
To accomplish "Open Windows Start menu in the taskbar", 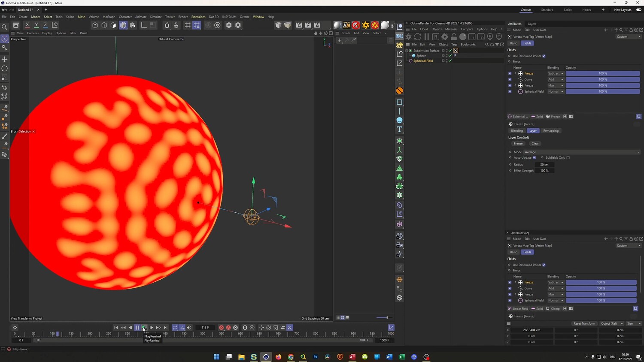I will (x=216, y=357).
